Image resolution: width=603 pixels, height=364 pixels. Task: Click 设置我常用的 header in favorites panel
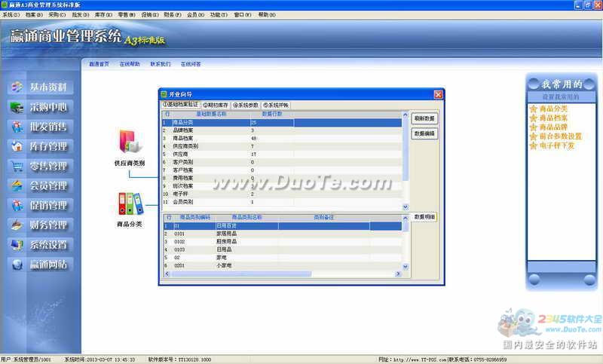(x=560, y=97)
